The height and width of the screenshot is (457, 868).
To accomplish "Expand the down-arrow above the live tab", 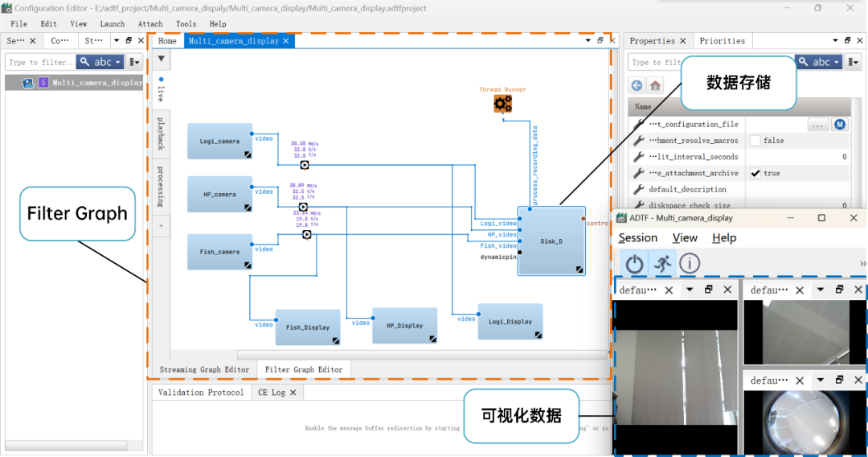I will 161,59.
